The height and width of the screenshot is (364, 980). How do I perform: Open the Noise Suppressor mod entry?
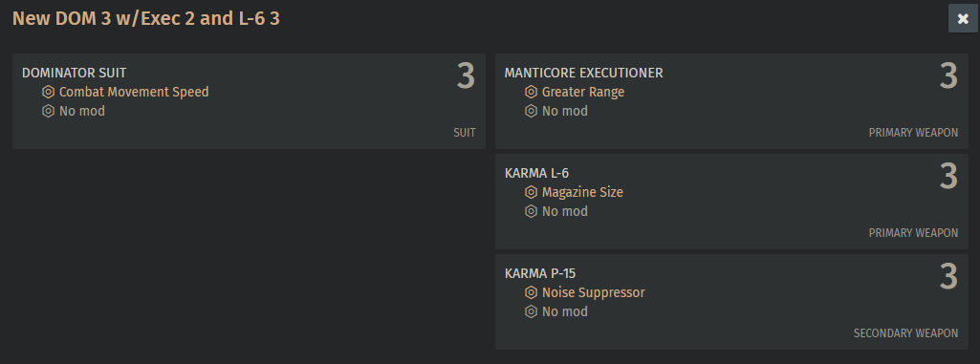click(x=593, y=292)
